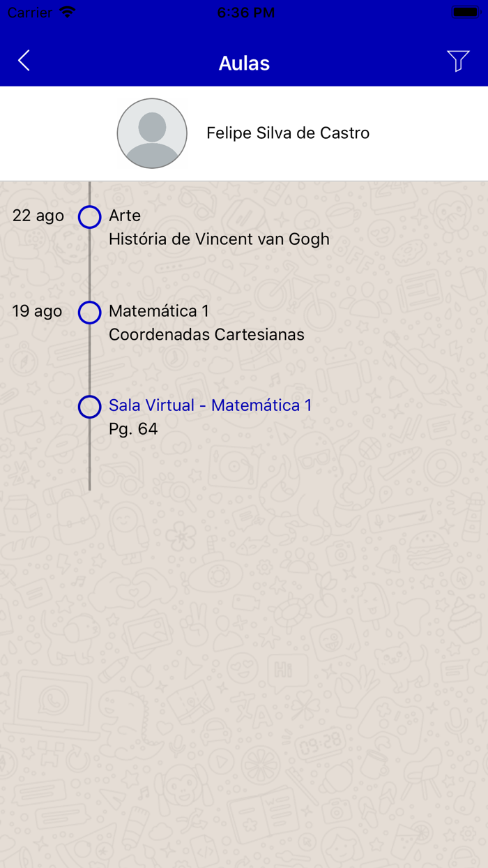Tap the back arrow in the header

click(24, 61)
